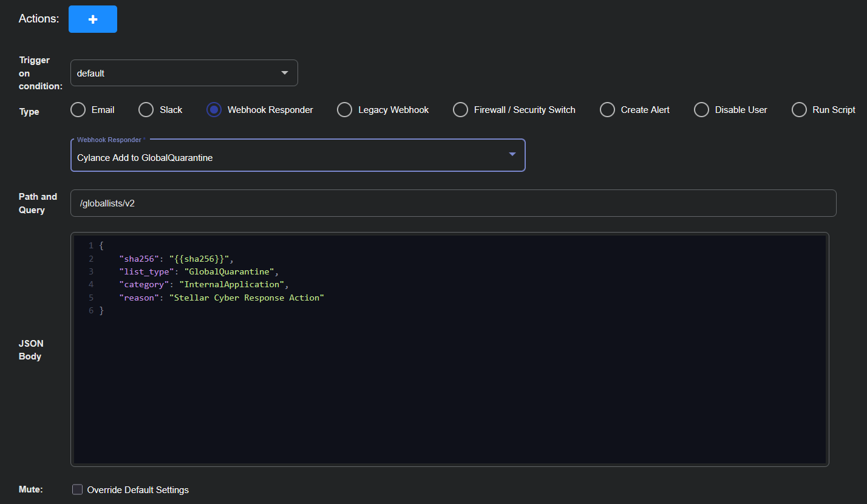The width and height of the screenshot is (867, 504).
Task: Click the Path and Query field
Action: point(453,203)
